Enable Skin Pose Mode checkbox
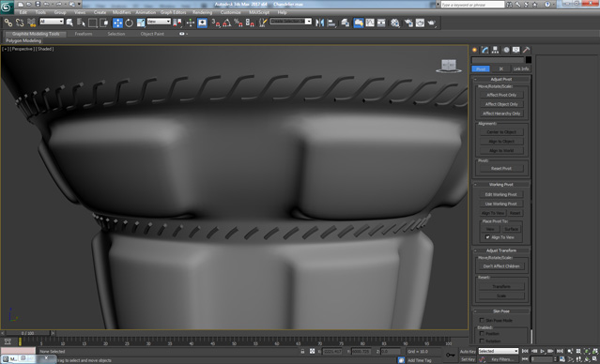This screenshot has width=600, height=364. coord(482,321)
